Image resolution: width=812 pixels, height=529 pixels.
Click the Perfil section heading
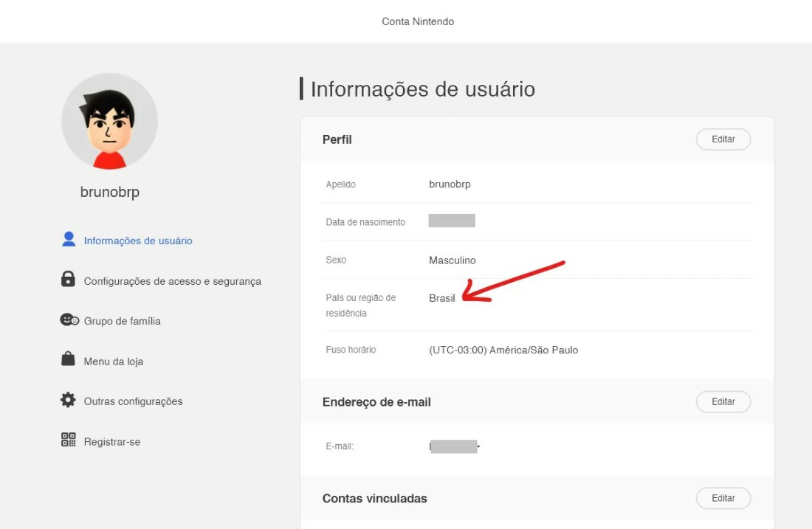337,139
